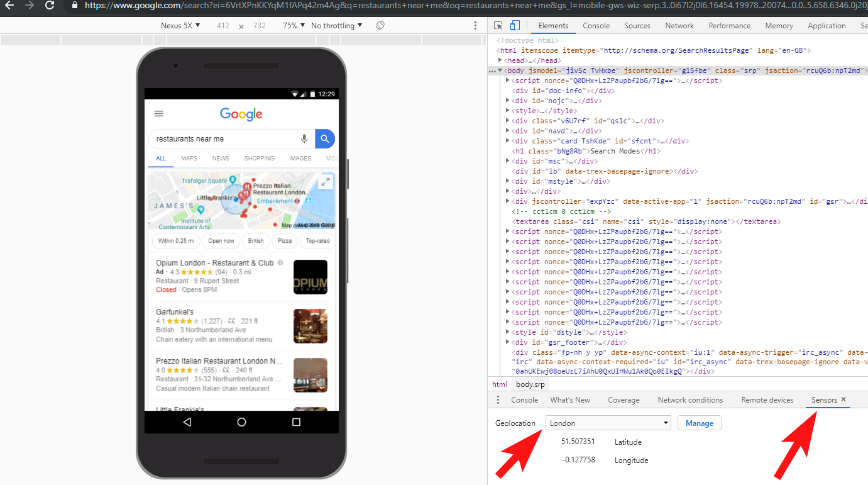Viewport: 868px width, 485px height.
Task: Tap the British filter chip
Action: tap(256, 241)
